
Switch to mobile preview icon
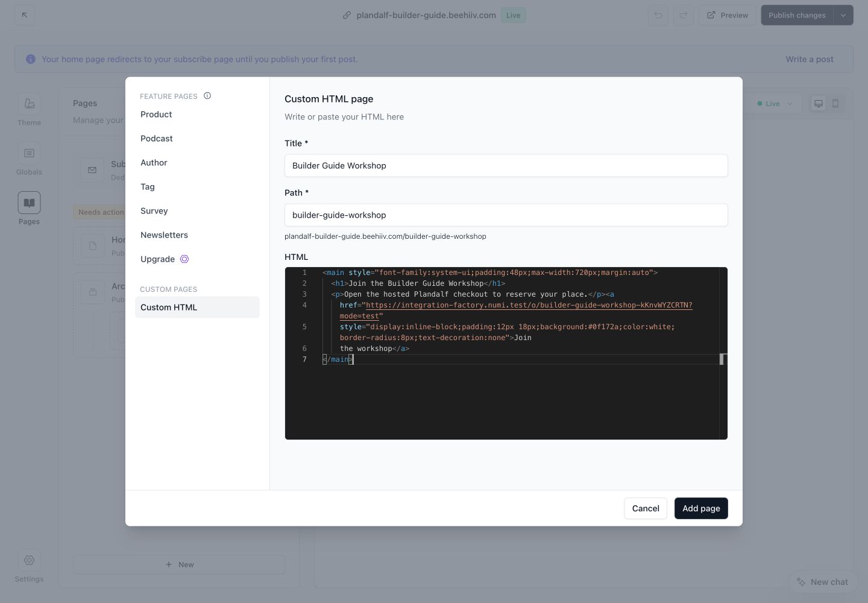[835, 104]
